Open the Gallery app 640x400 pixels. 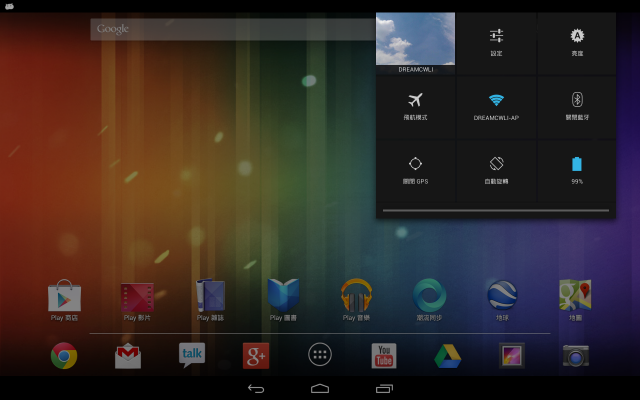tap(512, 355)
